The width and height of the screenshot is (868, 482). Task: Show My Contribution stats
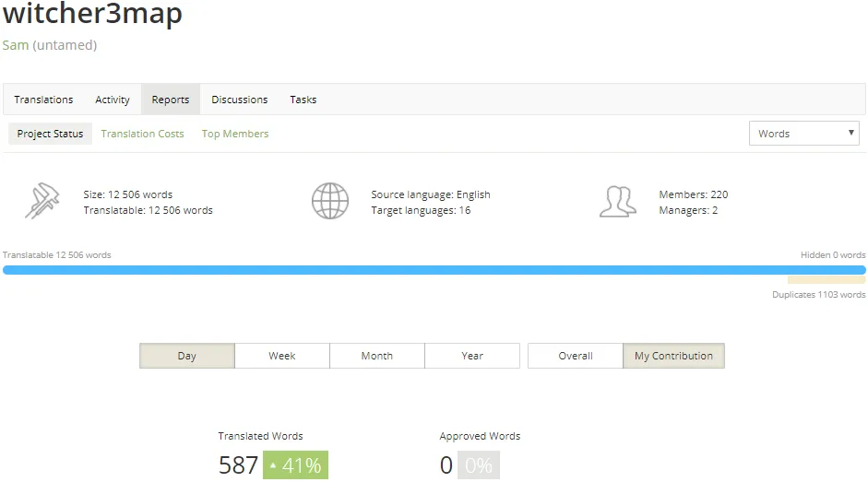pos(673,356)
